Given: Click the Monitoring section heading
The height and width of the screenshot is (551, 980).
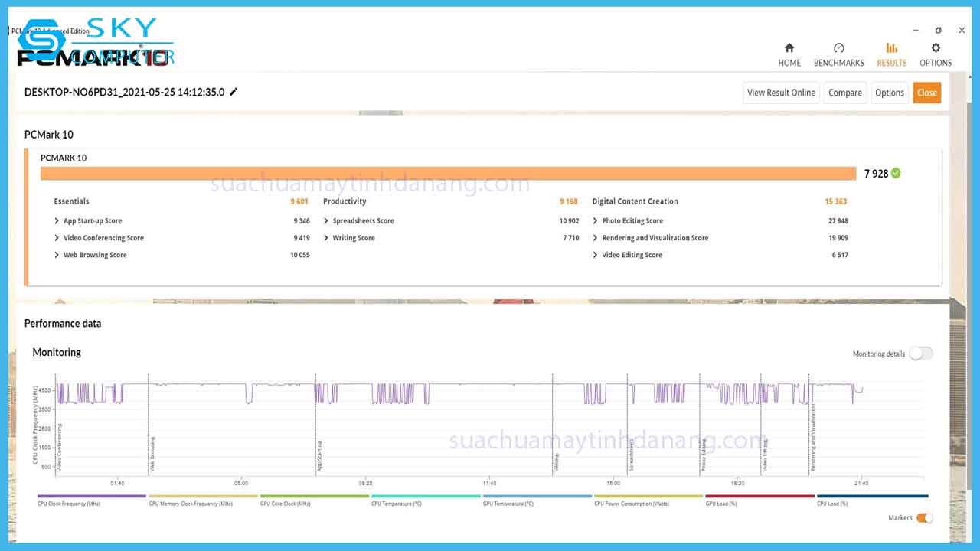Looking at the screenshot, I should pyautogui.click(x=57, y=352).
